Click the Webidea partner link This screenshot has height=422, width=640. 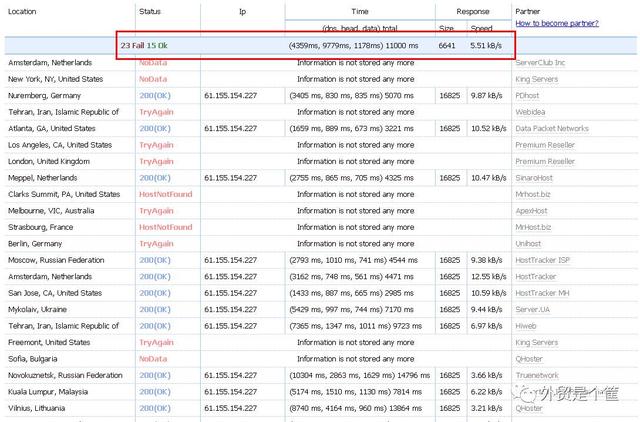[x=531, y=112]
